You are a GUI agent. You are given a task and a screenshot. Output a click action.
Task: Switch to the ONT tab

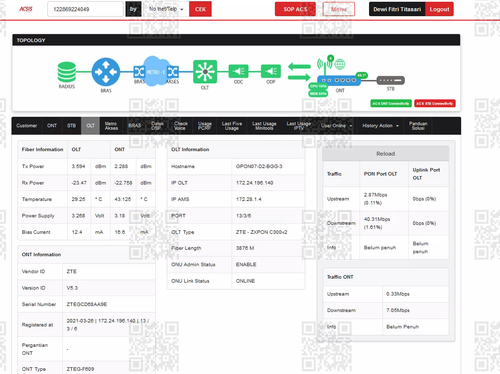pos(52,126)
